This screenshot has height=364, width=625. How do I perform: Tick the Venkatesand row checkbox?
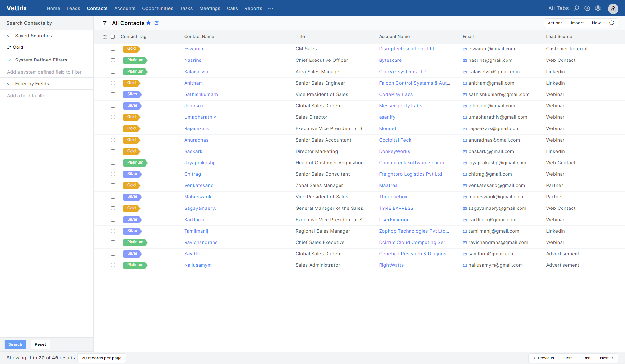coord(113,185)
